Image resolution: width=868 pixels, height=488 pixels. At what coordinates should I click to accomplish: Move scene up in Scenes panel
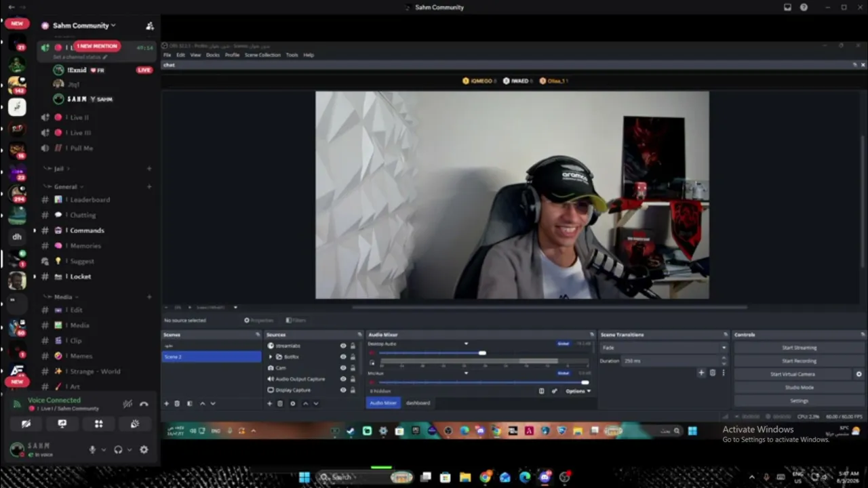pyautogui.click(x=202, y=403)
